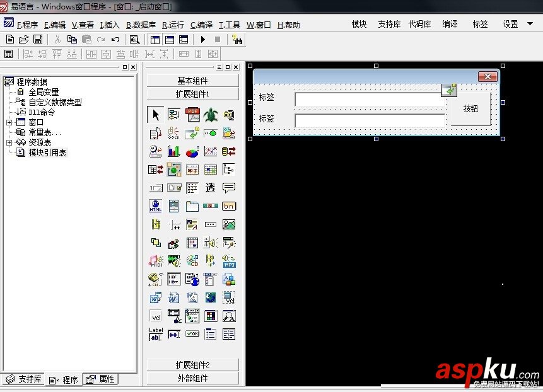The height and width of the screenshot is (392, 543).
Task: Select the turtle graphics component icon
Action: [211, 115]
